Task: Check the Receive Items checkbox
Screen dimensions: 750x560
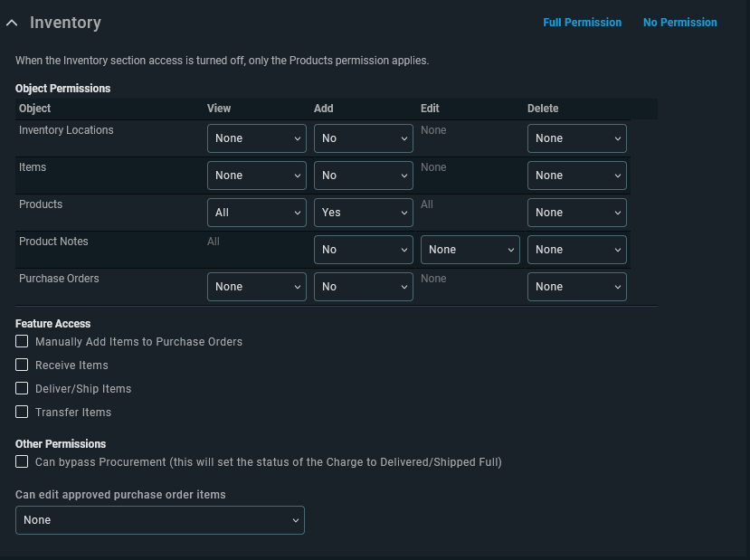Action: (x=22, y=365)
